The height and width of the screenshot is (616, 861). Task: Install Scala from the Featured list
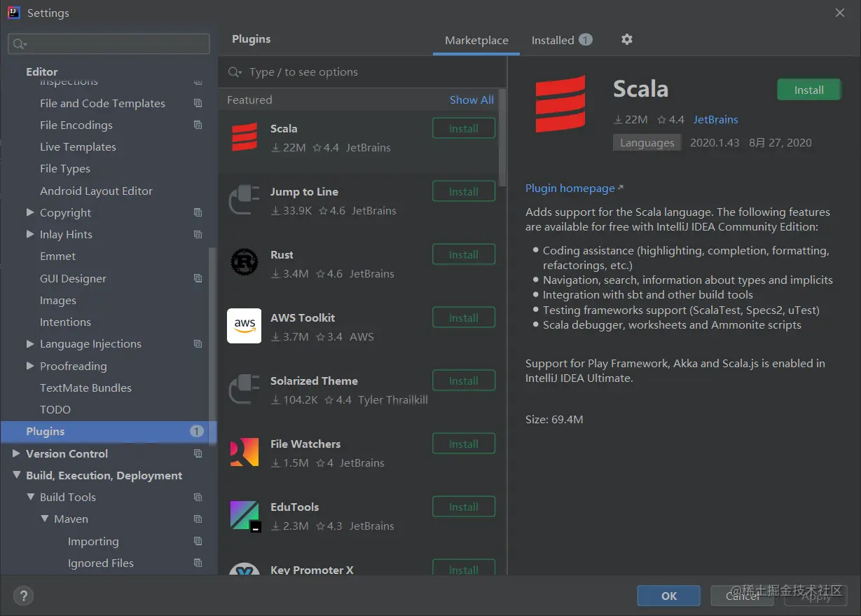[464, 128]
